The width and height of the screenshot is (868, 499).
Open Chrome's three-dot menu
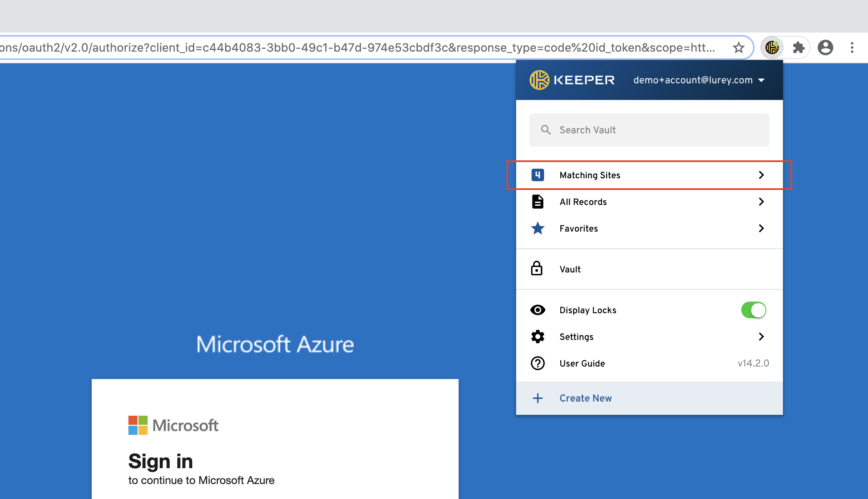852,47
